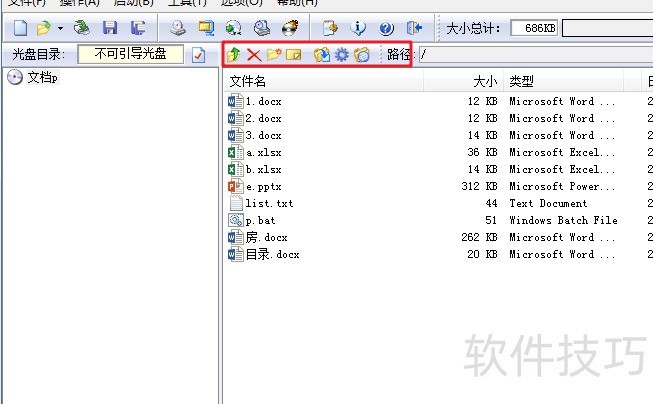This screenshot has width=653, height=404.
Task: Open the 选项(O) menu
Action: (x=242, y=2)
